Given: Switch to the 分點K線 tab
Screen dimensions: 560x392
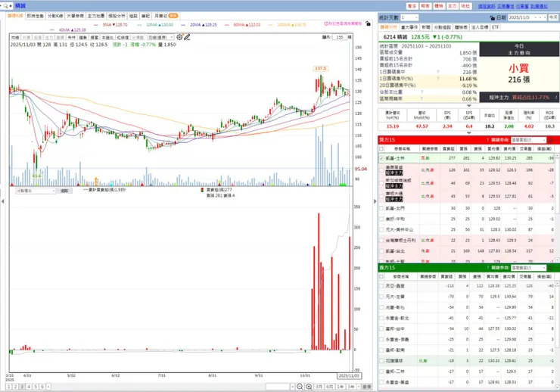Looking at the screenshot, I should [55, 16].
